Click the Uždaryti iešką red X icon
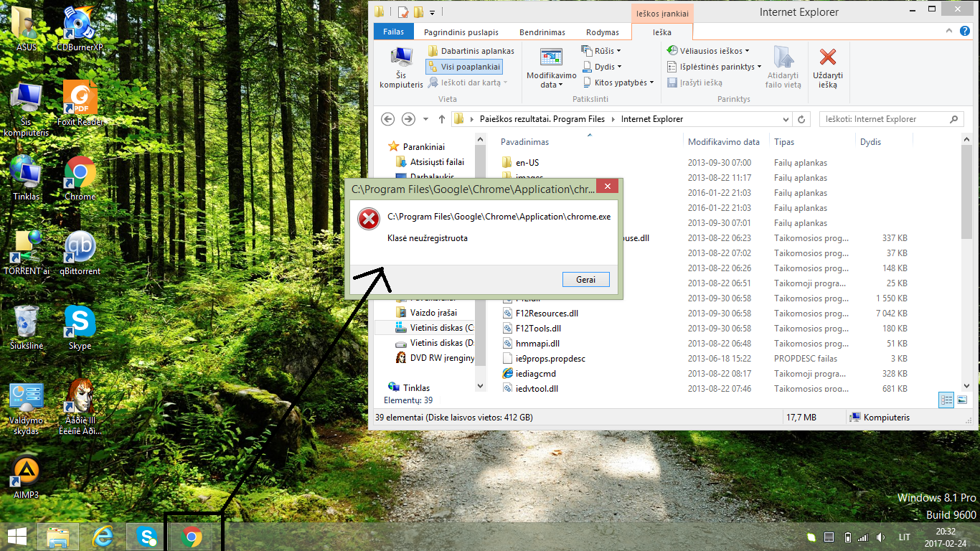This screenshot has height=551, width=980. click(827, 58)
